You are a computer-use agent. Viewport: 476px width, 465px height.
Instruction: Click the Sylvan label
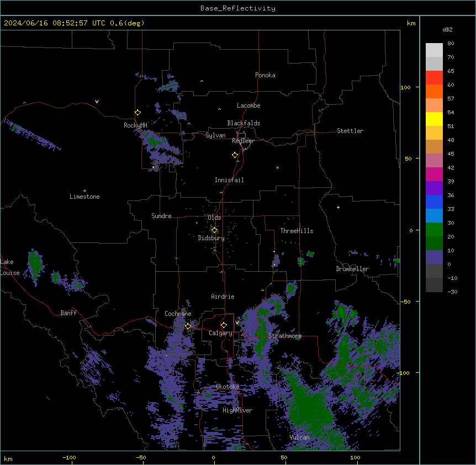coord(215,135)
